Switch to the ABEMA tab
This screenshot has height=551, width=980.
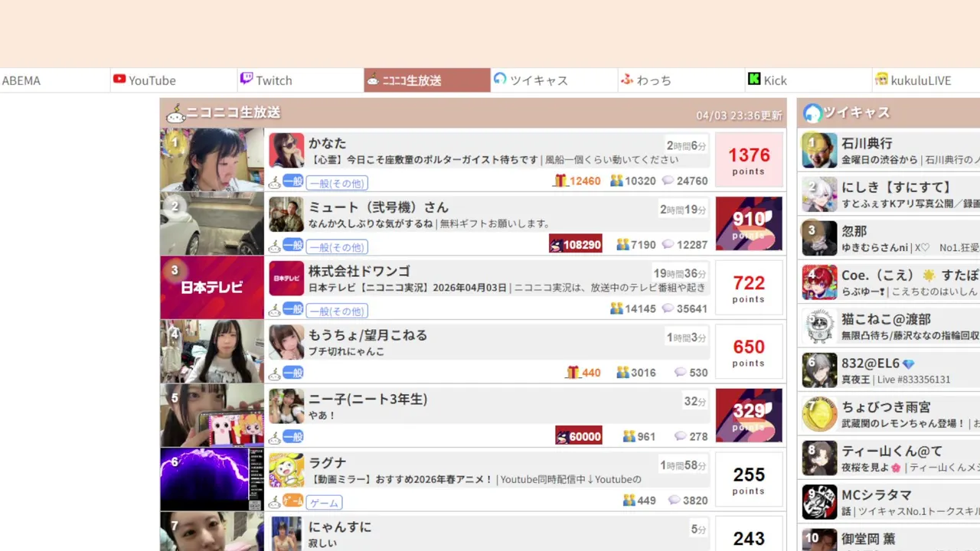54,80
